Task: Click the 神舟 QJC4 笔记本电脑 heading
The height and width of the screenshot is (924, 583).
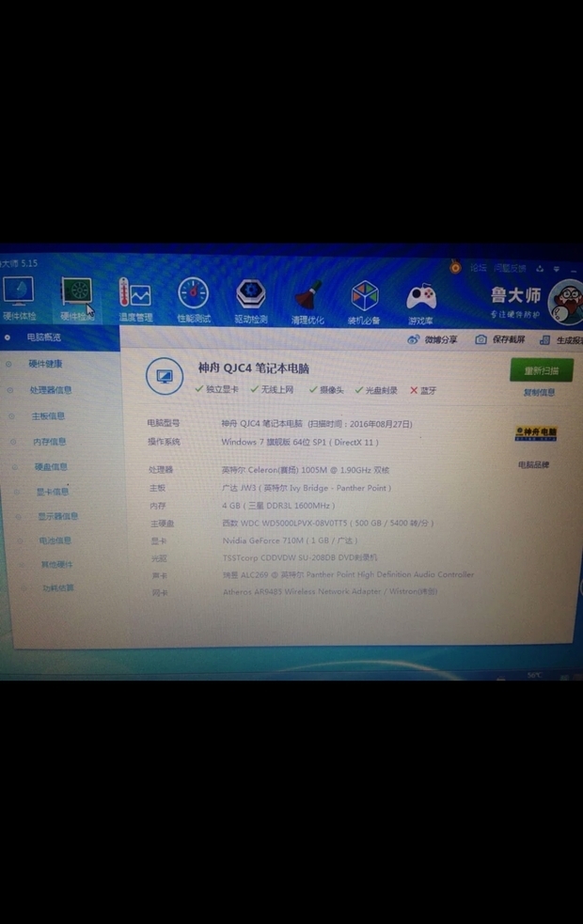Action: click(254, 368)
